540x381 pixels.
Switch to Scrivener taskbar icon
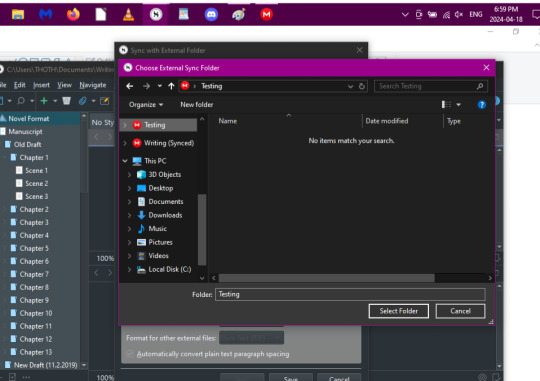point(156,14)
